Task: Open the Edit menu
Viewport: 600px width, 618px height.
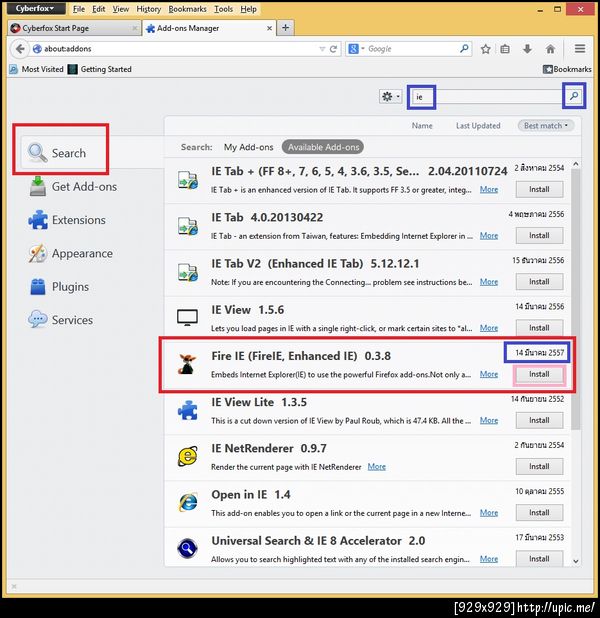Action: [99, 9]
